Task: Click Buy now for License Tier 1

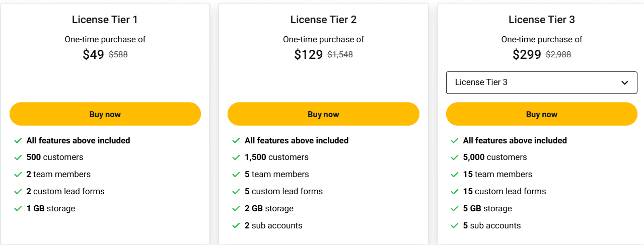Action: [x=105, y=114]
